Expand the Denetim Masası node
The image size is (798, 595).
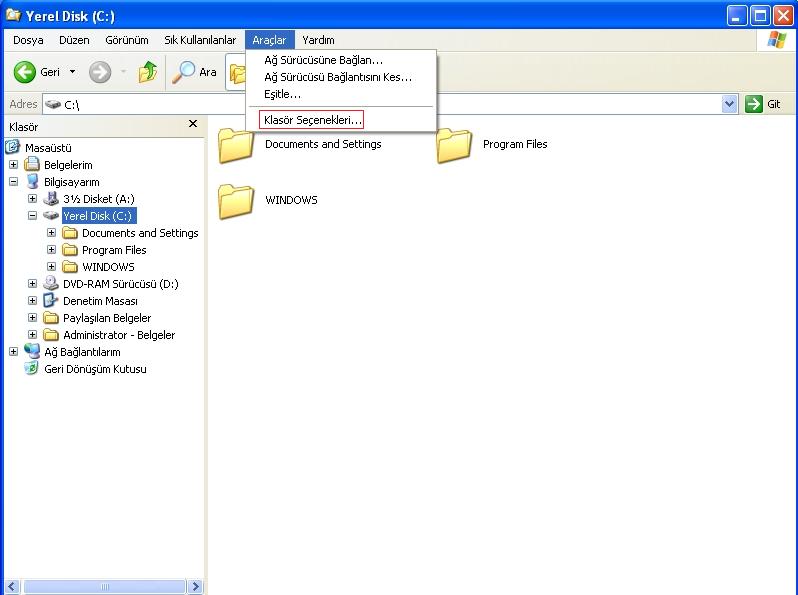point(33,301)
